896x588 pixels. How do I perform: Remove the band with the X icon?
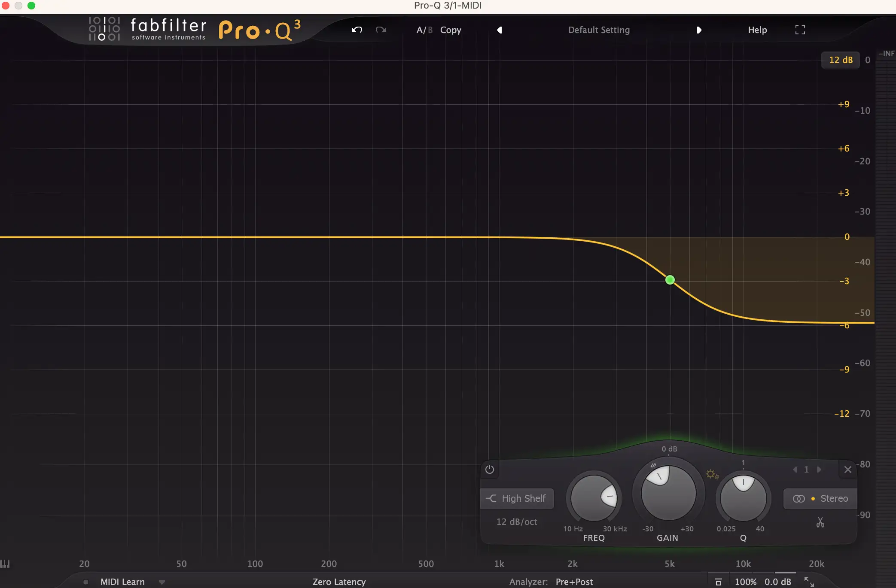(847, 470)
